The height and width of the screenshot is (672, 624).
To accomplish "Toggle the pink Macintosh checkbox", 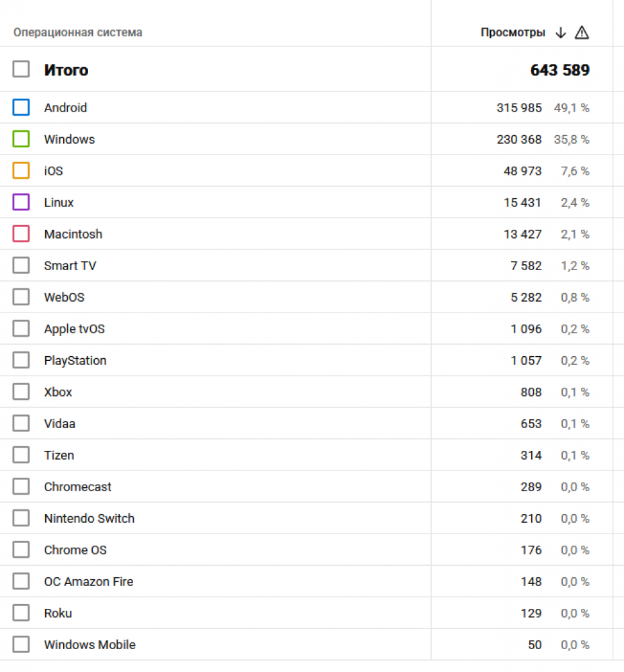I will [22, 234].
